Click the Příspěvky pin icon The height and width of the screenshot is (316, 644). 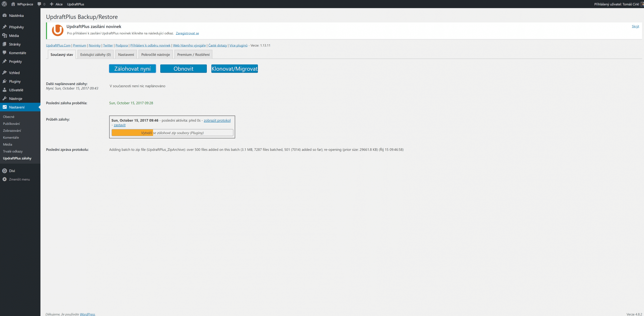coord(5,27)
